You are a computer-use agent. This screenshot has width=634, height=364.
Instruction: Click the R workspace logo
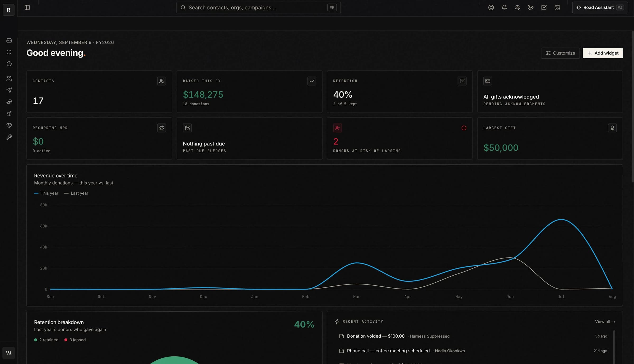[8, 10]
